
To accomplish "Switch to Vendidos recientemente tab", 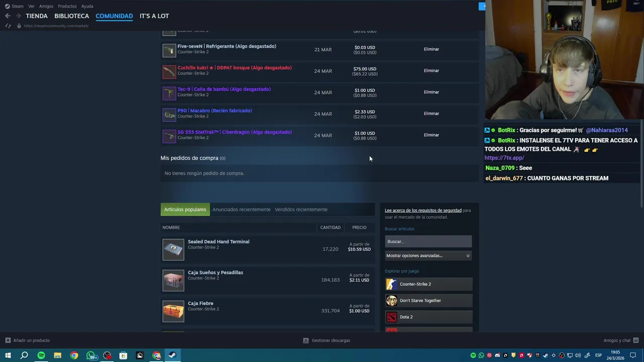I will pos(301,210).
